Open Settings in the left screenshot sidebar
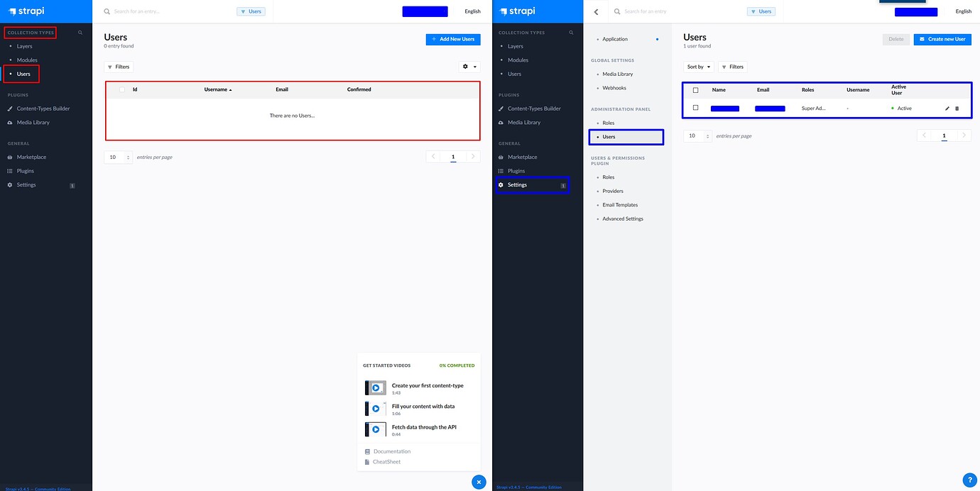Image resolution: width=980 pixels, height=491 pixels. (x=26, y=184)
